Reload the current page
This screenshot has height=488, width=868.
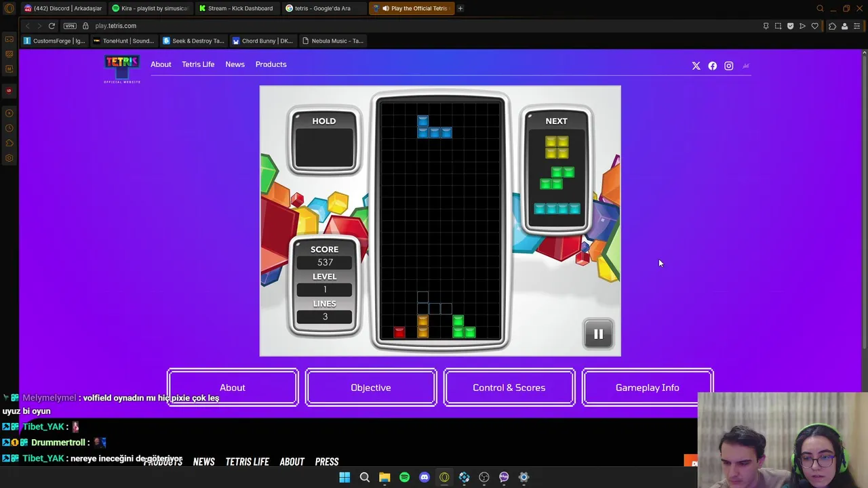point(52,26)
